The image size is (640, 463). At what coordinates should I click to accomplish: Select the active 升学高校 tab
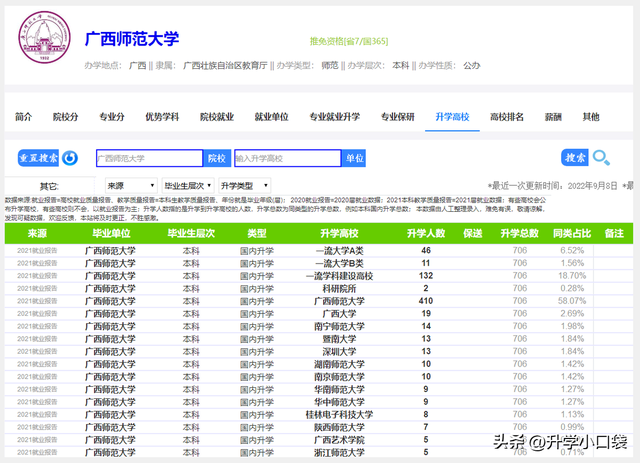point(452,117)
